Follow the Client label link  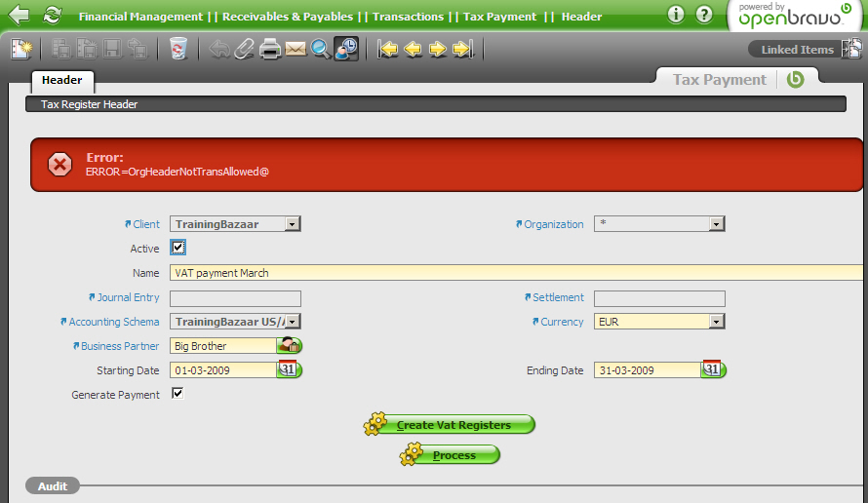(x=146, y=224)
